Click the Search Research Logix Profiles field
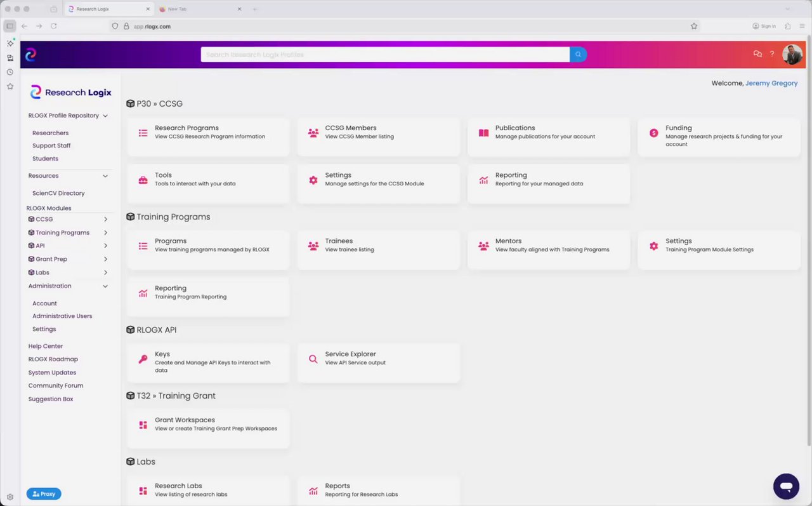Screen dimensions: 812x506 (385, 55)
